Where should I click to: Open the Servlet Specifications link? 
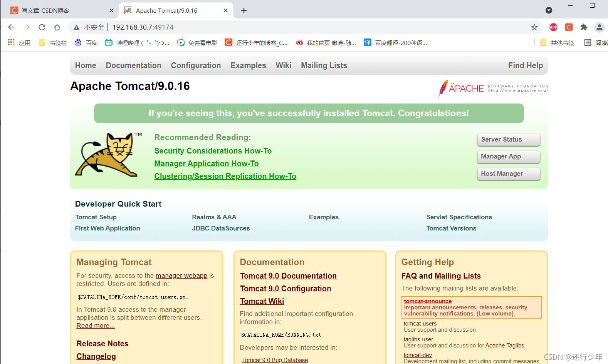pos(459,217)
